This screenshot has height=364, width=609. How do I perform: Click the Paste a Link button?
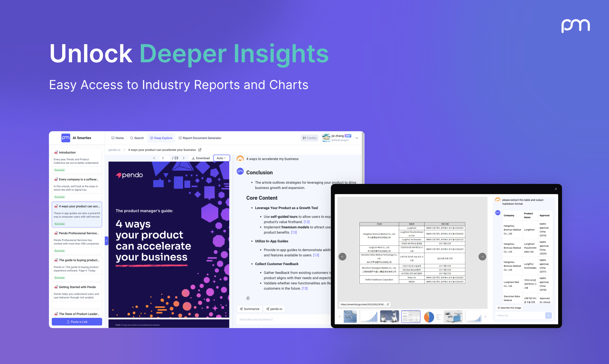click(x=77, y=322)
